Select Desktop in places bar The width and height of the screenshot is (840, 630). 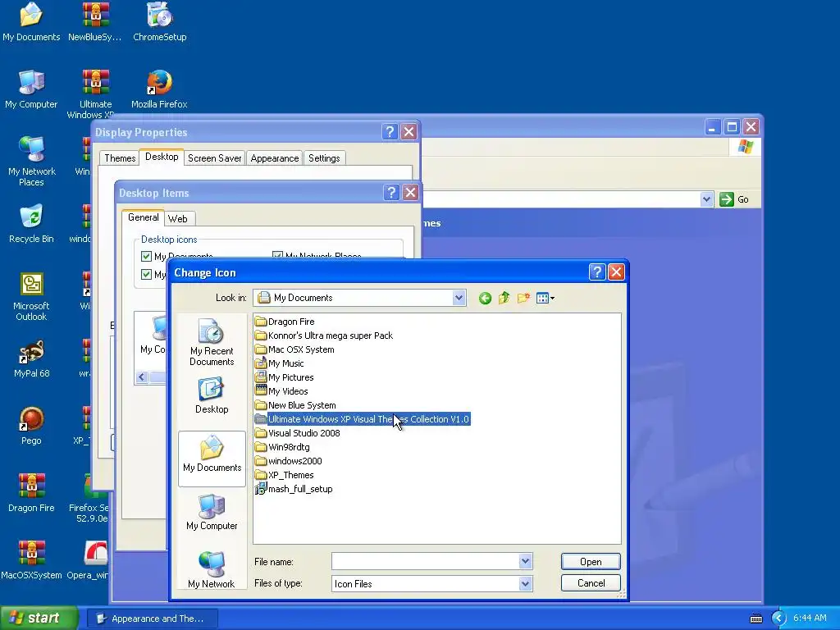(x=212, y=395)
